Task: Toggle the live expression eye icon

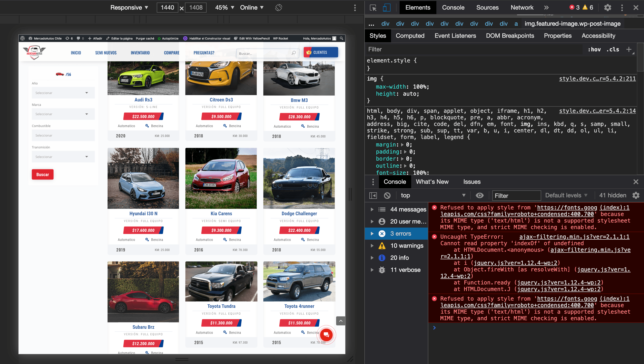Action: tap(480, 196)
